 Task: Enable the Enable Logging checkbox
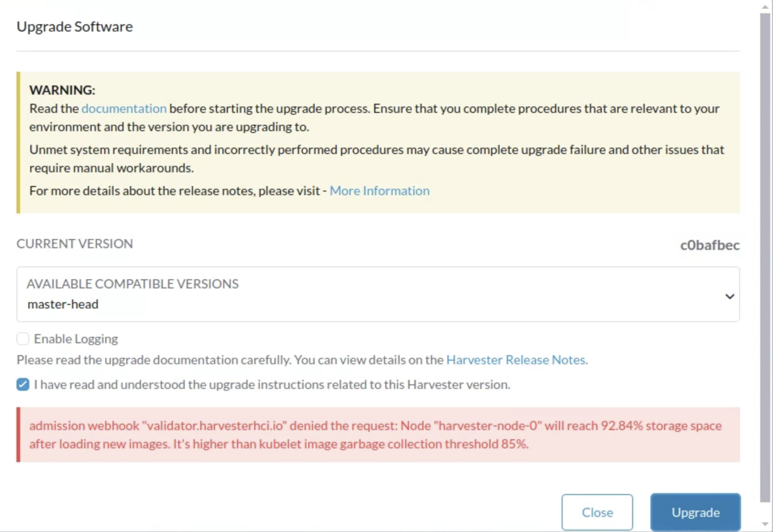[23, 339]
